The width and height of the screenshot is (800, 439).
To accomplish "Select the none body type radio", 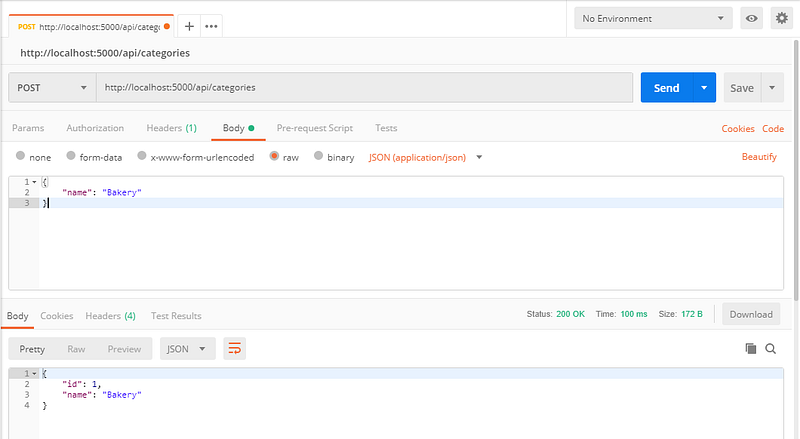I will (x=20, y=156).
